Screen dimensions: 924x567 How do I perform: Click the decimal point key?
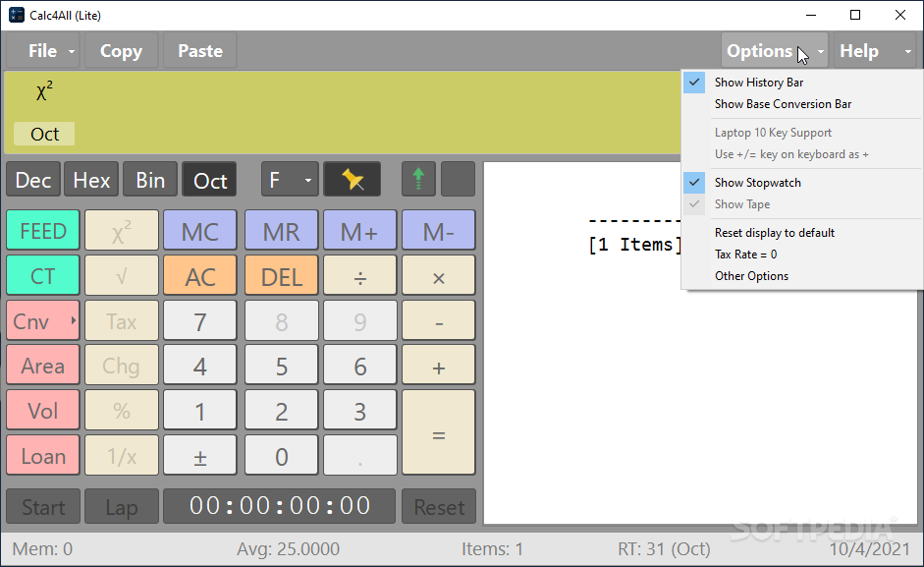tap(360, 456)
